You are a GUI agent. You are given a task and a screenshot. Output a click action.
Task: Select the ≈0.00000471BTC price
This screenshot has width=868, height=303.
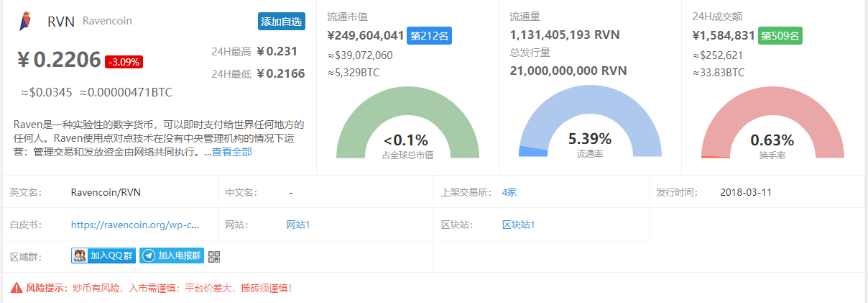(126, 93)
